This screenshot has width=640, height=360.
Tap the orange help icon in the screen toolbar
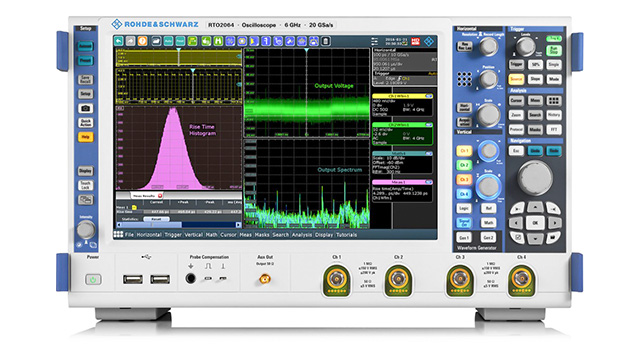[142, 41]
